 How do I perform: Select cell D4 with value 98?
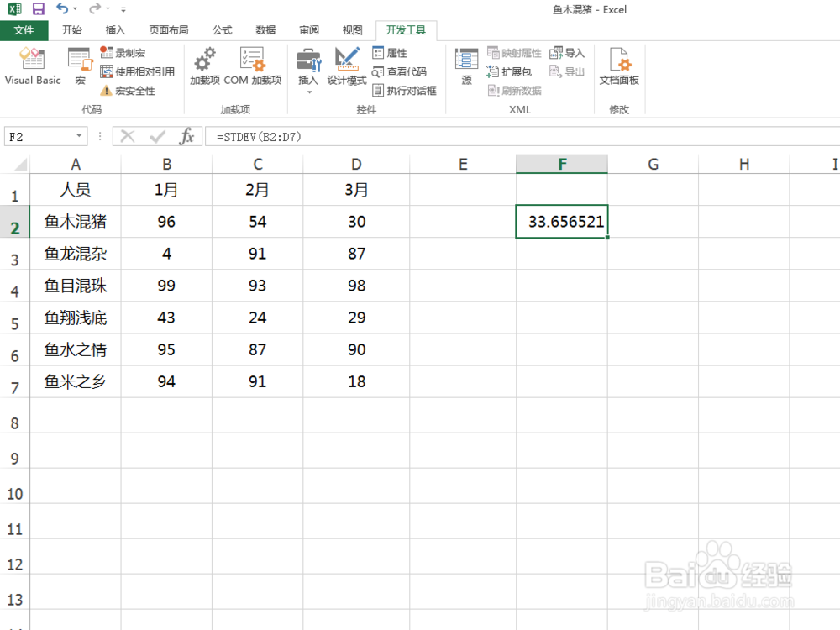356,286
